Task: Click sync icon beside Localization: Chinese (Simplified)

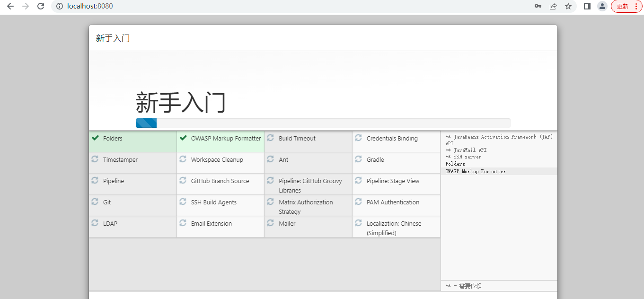Action: pos(358,223)
